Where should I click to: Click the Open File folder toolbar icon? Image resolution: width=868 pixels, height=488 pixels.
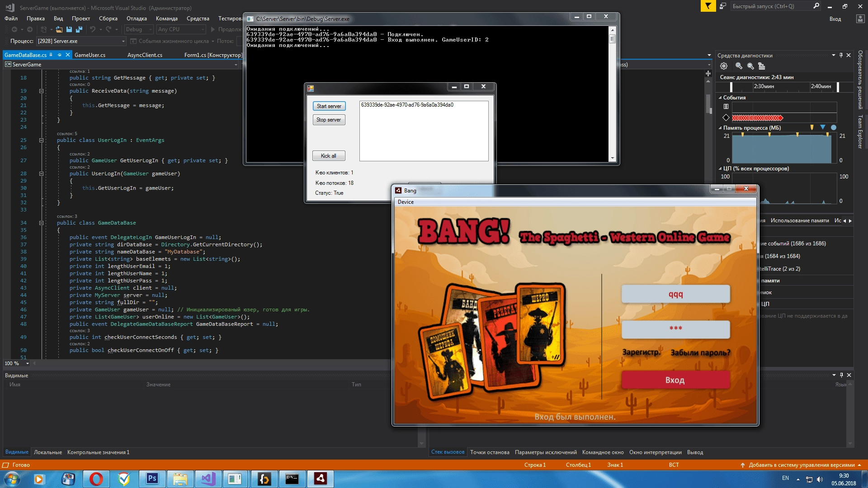tap(59, 29)
